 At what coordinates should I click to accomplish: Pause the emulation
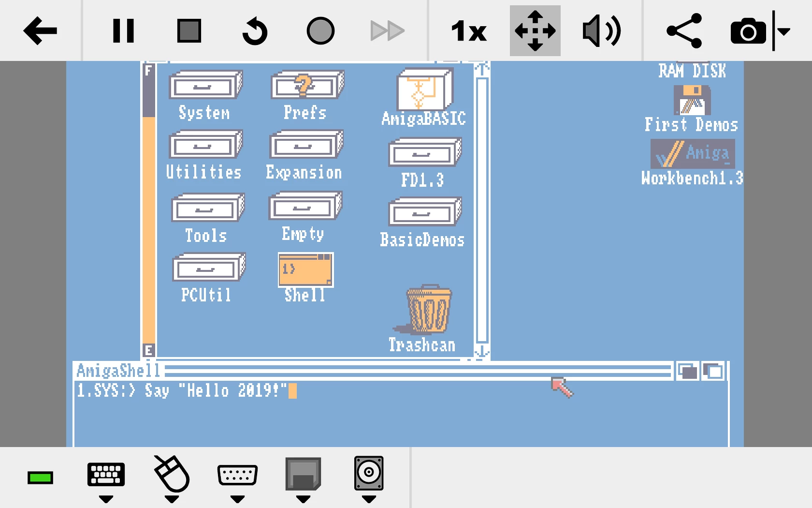[123, 31]
